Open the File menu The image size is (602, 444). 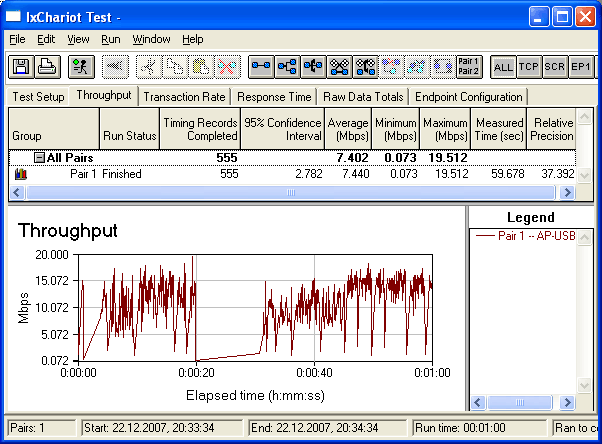coord(17,39)
